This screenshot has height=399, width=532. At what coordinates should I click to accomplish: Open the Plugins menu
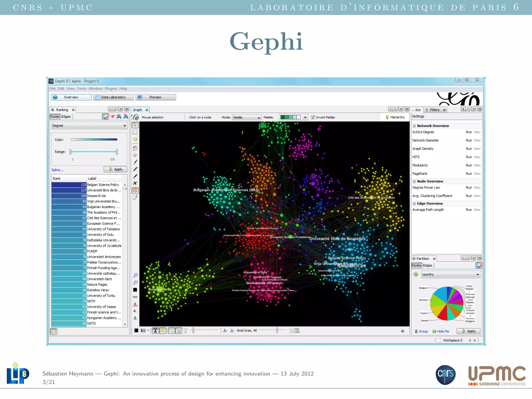point(111,89)
